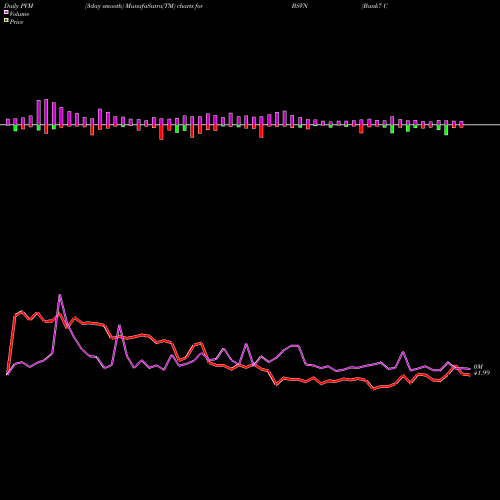
Task: Select the 'Price' legend label
Action: click(x=16, y=22)
